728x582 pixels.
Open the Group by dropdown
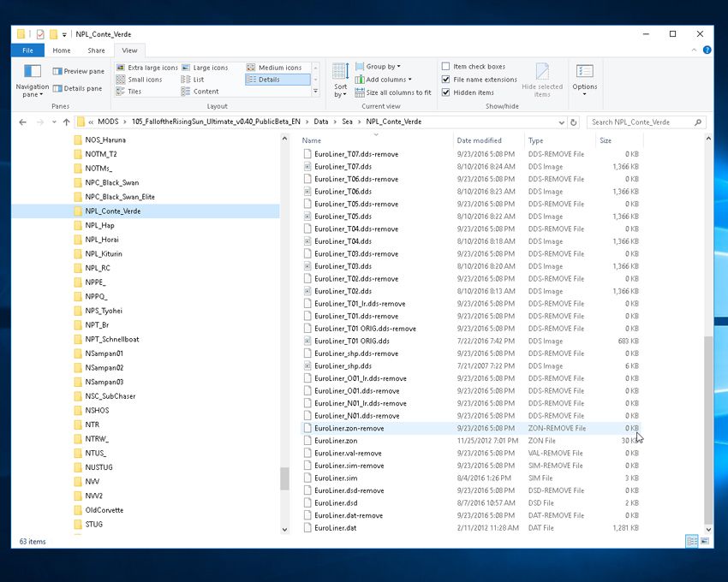378,67
